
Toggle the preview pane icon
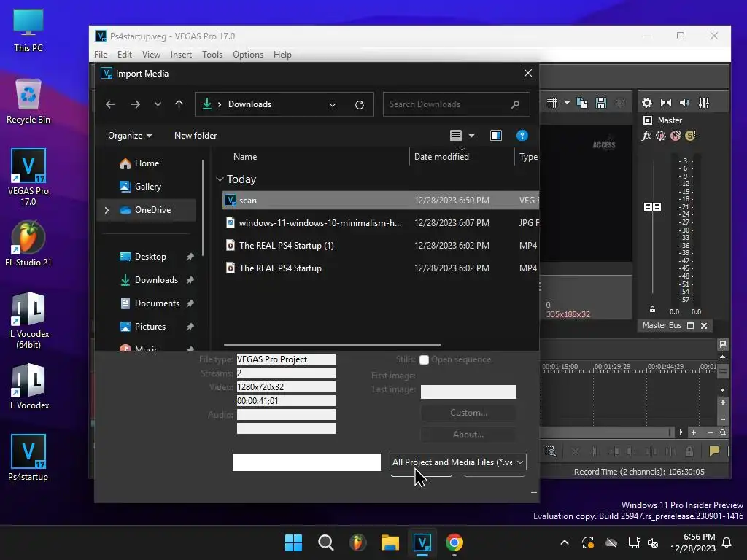tap(496, 136)
